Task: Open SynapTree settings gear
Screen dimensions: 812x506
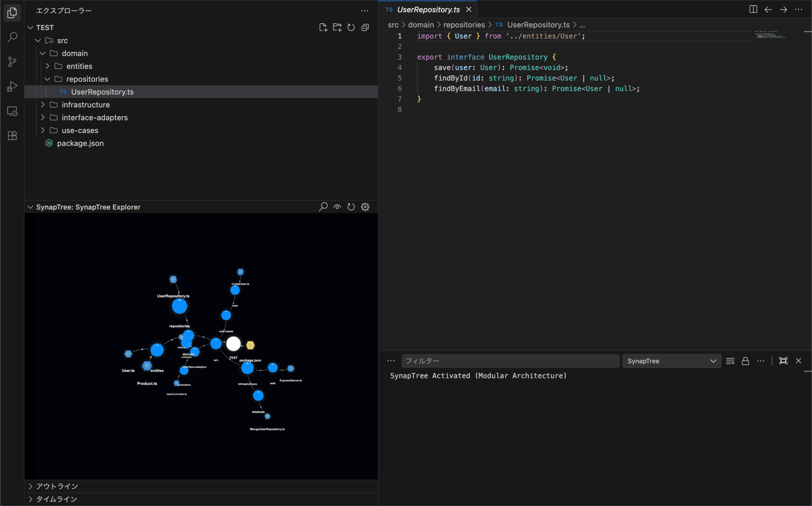Action: tap(365, 207)
